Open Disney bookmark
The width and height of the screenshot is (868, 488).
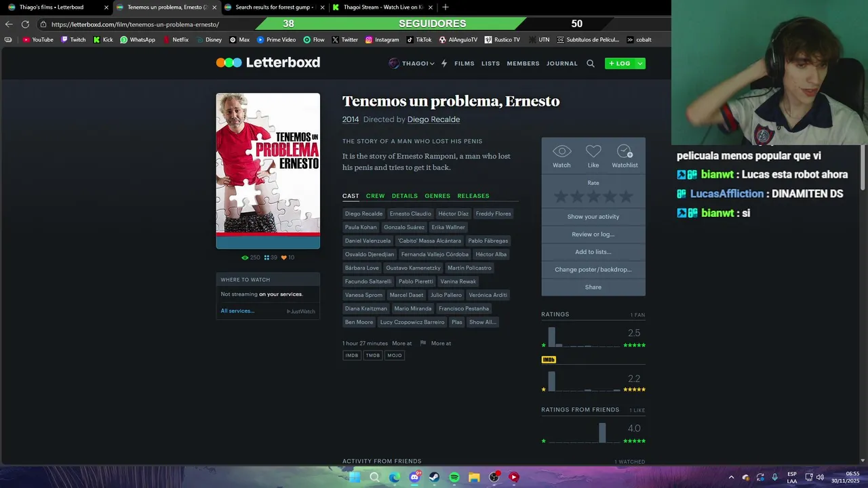(x=209, y=39)
